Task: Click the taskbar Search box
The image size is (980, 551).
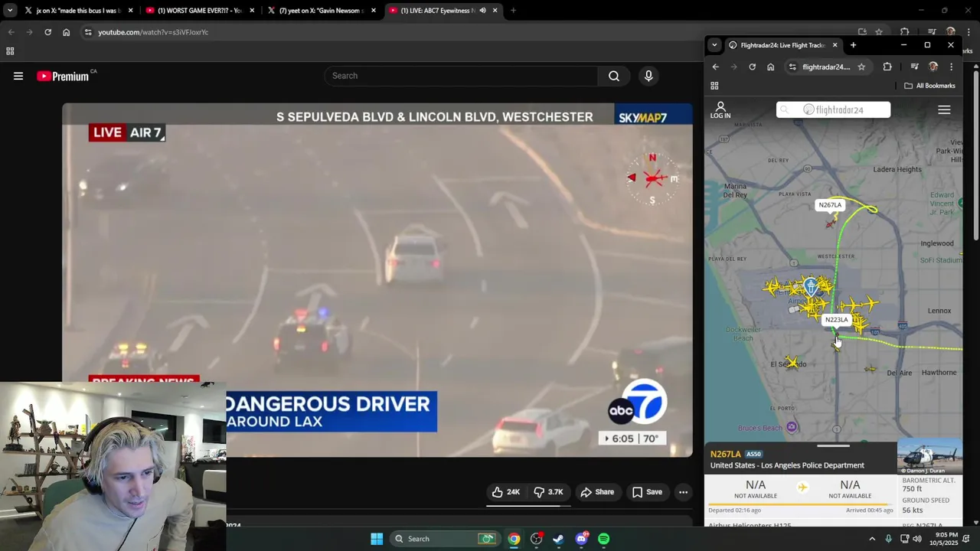Action: click(444, 539)
